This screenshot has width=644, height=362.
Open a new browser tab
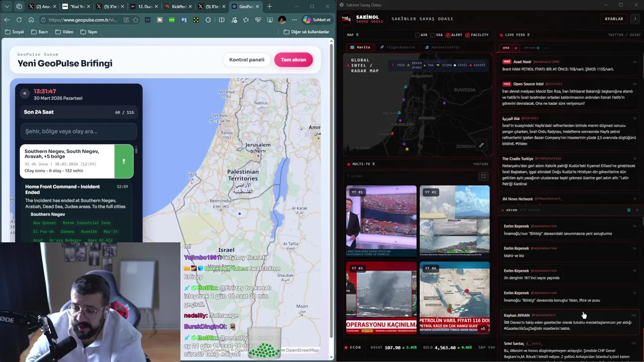[x=269, y=7]
